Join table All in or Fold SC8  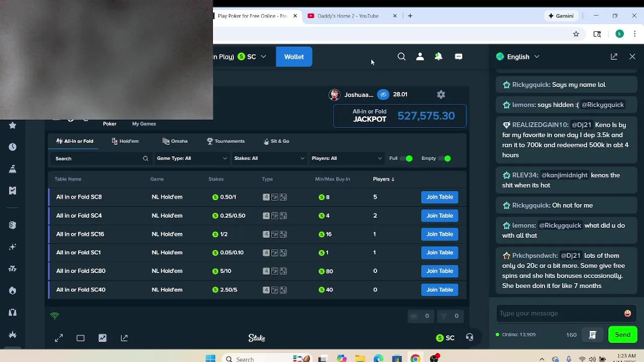440,197
